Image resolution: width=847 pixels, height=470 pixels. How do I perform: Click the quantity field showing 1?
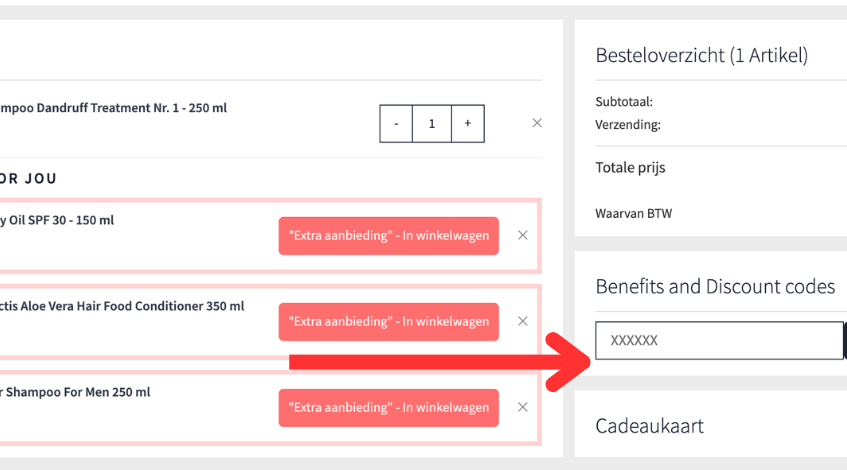[x=432, y=124]
